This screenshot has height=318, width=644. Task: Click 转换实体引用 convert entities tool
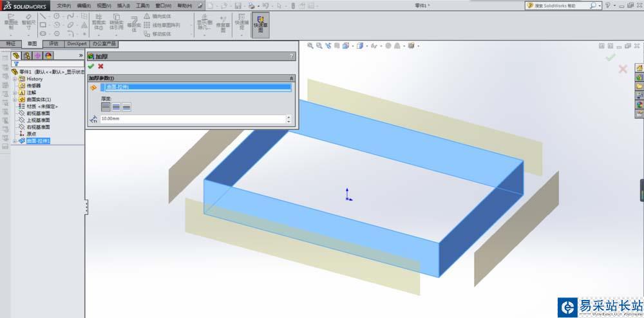click(x=117, y=23)
